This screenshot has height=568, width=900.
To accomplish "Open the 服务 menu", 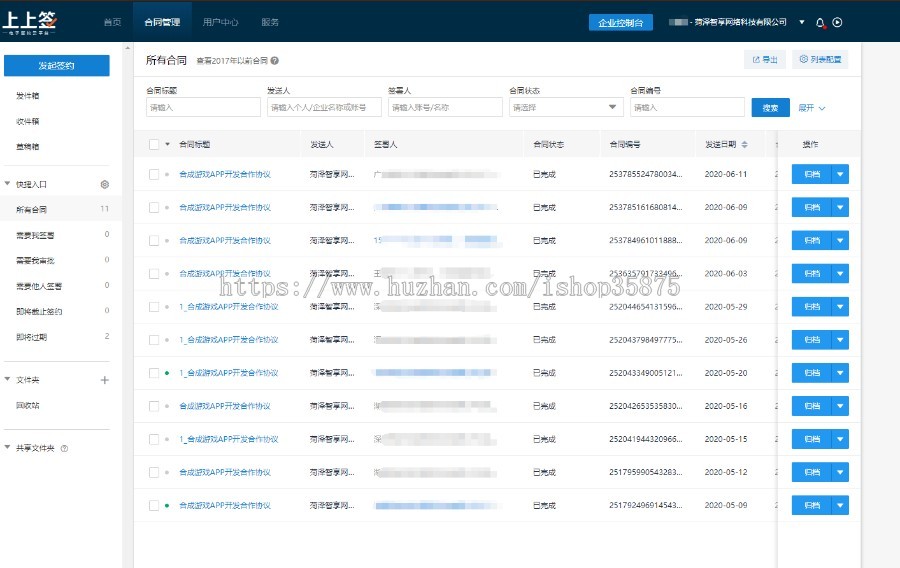I will click(x=270, y=22).
